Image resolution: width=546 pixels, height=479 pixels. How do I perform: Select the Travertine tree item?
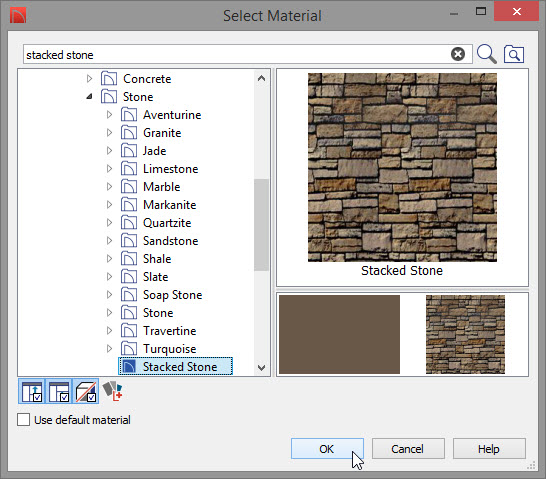click(169, 331)
